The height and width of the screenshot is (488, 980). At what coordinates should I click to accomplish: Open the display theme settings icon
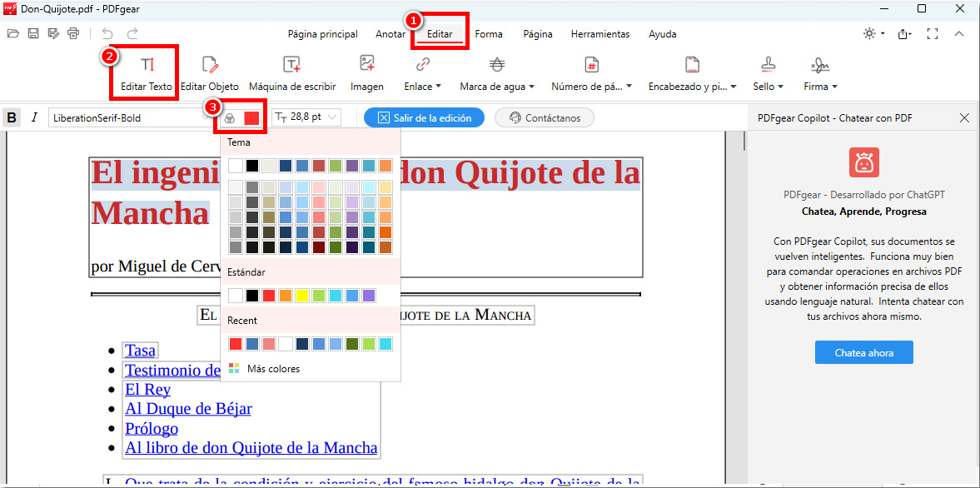[868, 33]
